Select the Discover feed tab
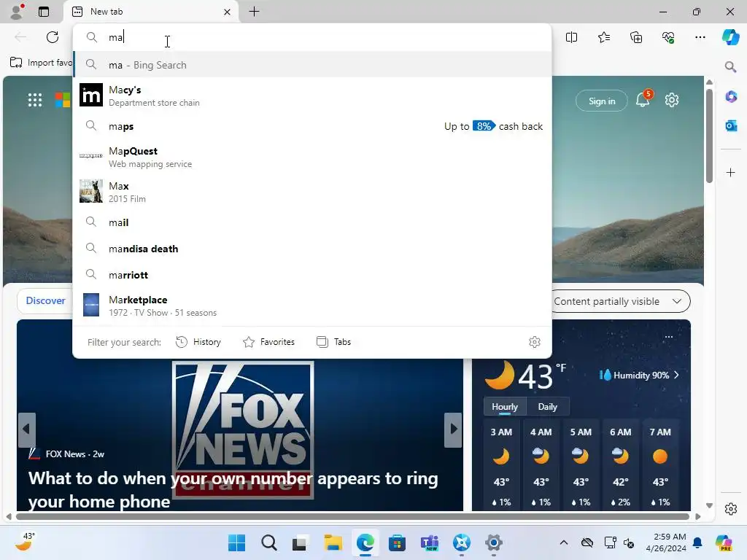The image size is (747, 560). (x=45, y=301)
